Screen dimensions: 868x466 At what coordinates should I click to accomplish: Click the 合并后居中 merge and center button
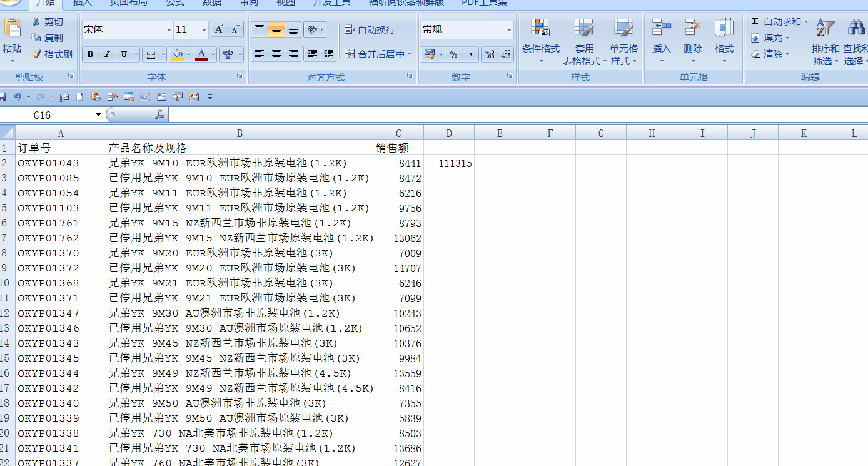[x=374, y=54]
